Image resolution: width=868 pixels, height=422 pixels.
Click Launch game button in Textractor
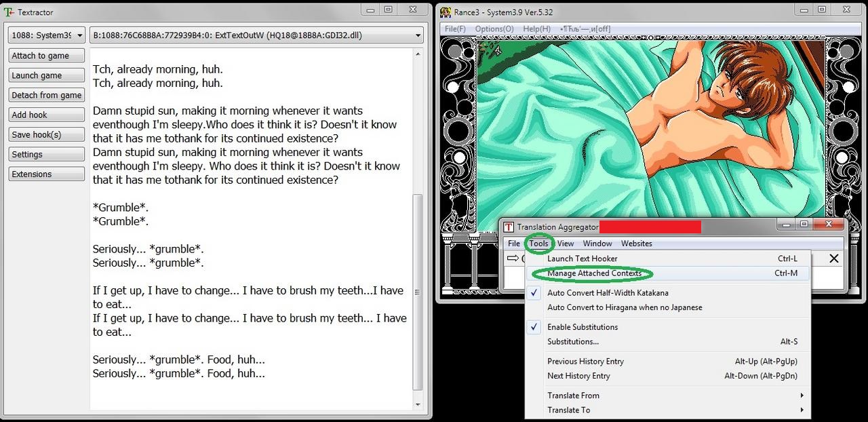(47, 75)
